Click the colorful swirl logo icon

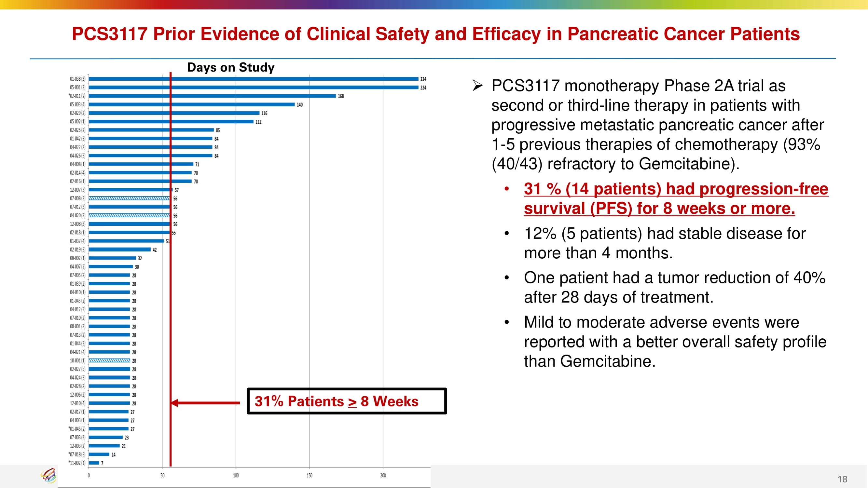pyautogui.click(x=49, y=476)
